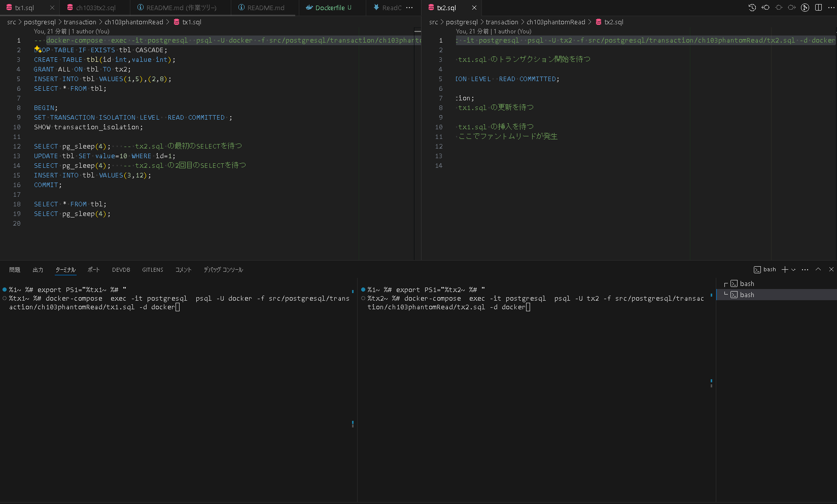Close the tx1.sql tab
The image size is (837, 504).
click(52, 8)
